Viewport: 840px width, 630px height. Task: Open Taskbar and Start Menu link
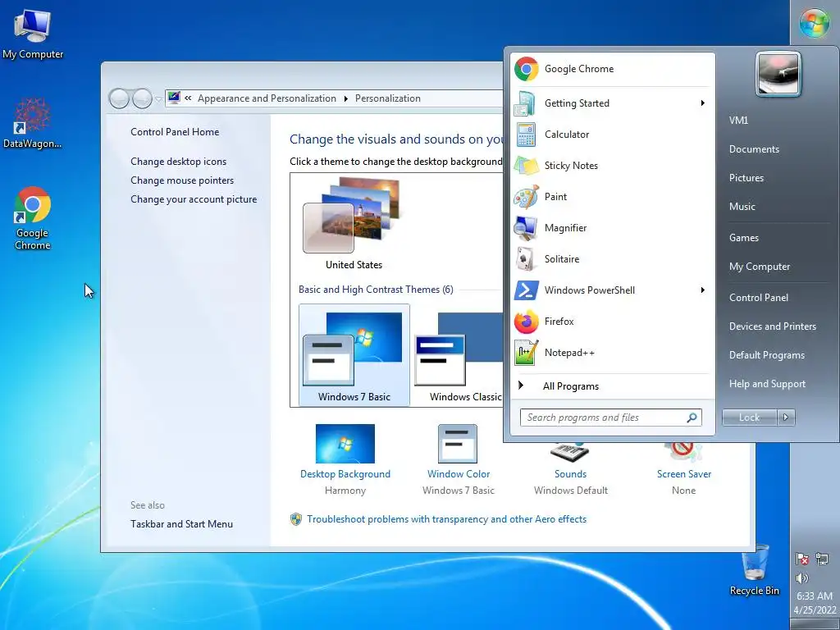click(x=181, y=524)
